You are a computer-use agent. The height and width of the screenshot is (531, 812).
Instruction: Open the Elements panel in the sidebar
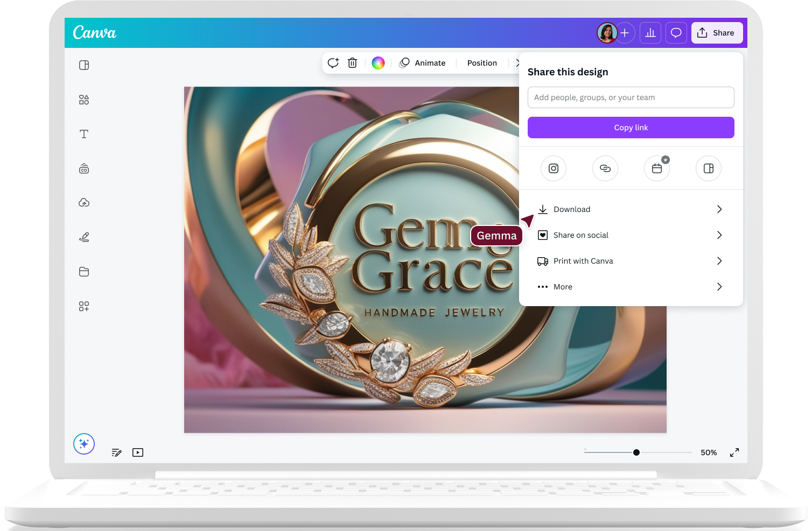pyautogui.click(x=84, y=99)
